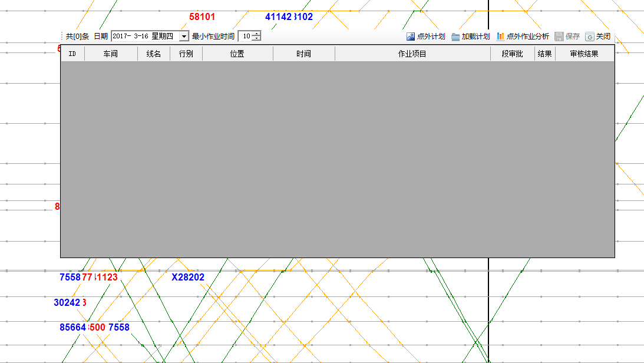Click the 线名 column header

pyautogui.click(x=154, y=54)
